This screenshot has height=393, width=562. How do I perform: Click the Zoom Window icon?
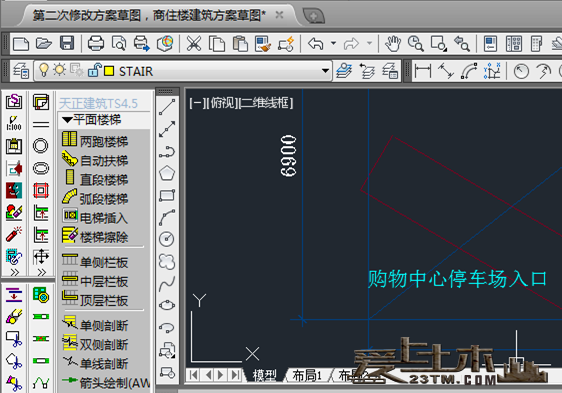[x=439, y=44]
